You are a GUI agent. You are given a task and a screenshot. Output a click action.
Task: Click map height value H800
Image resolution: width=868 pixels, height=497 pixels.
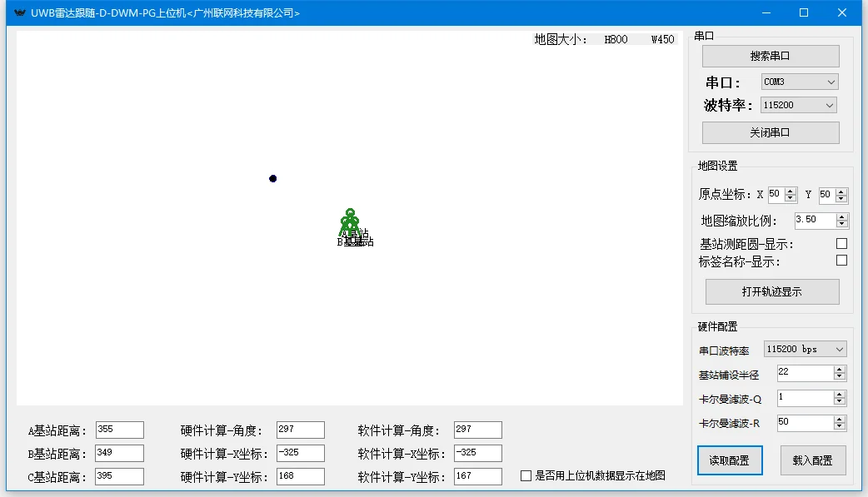(x=616, y=39)
